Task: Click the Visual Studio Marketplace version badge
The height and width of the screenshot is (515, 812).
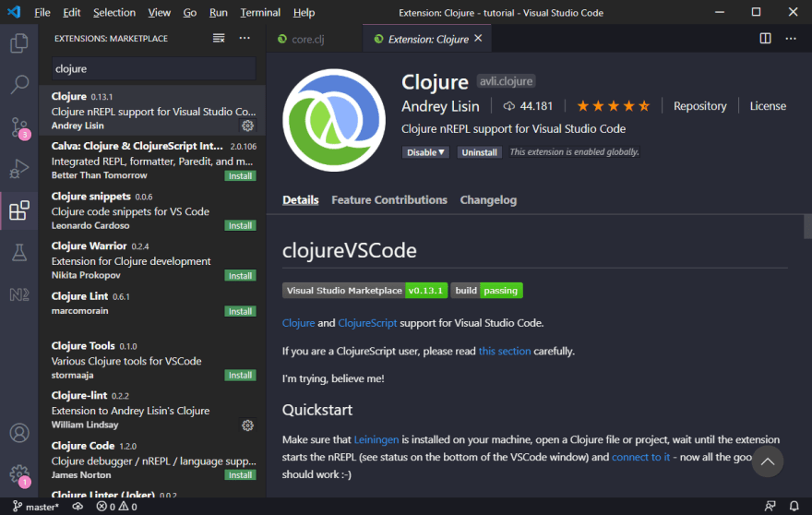Action: pyautogui.click(x=364, y=291)
